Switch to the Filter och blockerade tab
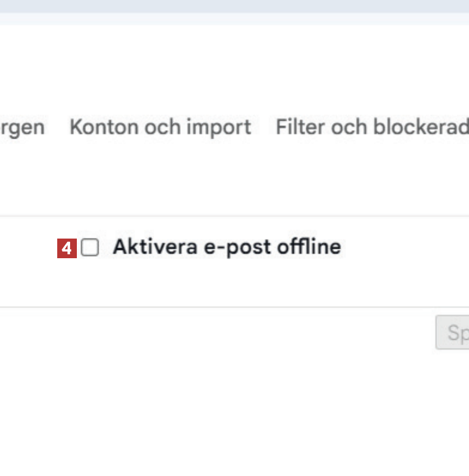This screenshot has width=469, height=476. tap(371, 127)
